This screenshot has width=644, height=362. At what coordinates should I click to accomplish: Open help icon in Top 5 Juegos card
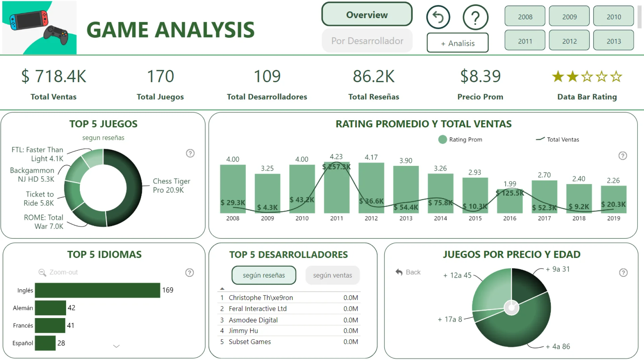[x=190, y=153]
